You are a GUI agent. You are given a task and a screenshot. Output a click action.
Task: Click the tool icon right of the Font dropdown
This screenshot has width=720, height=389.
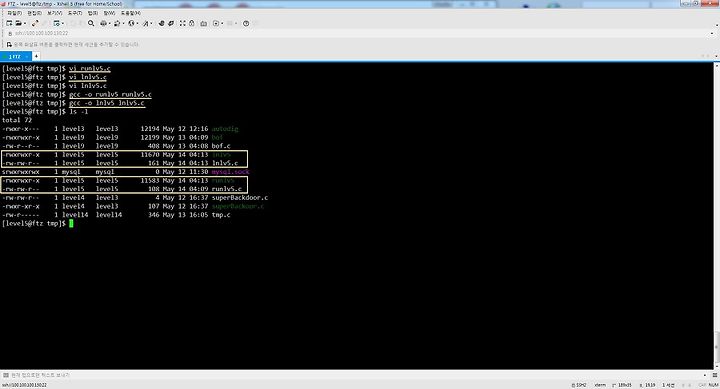(161, 23)
